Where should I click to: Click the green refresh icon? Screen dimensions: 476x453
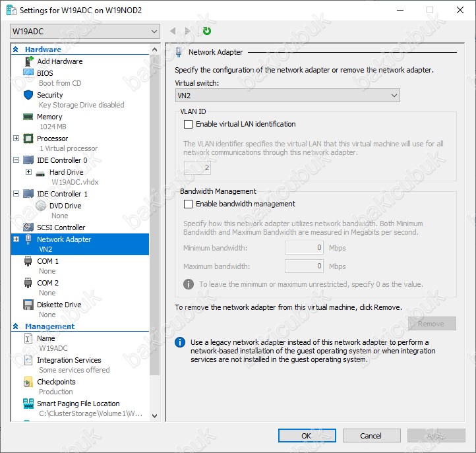click(x=207, y=31)
